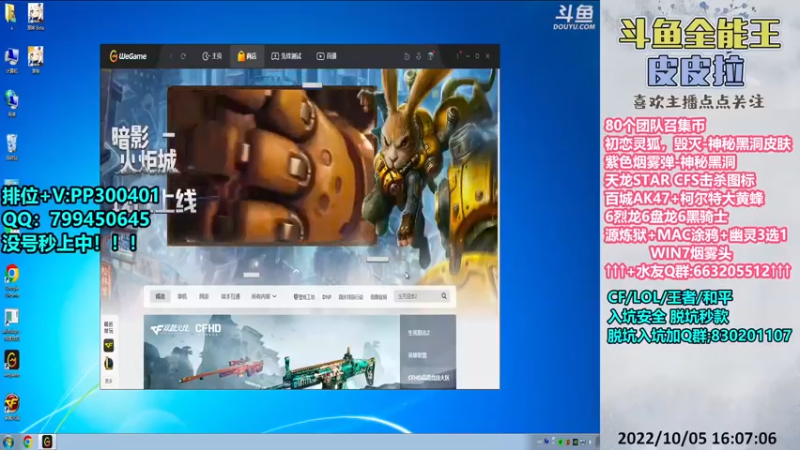Click the WeGame icon on taskbar
This screenshot has height=450, width=800.
[47, 442]
